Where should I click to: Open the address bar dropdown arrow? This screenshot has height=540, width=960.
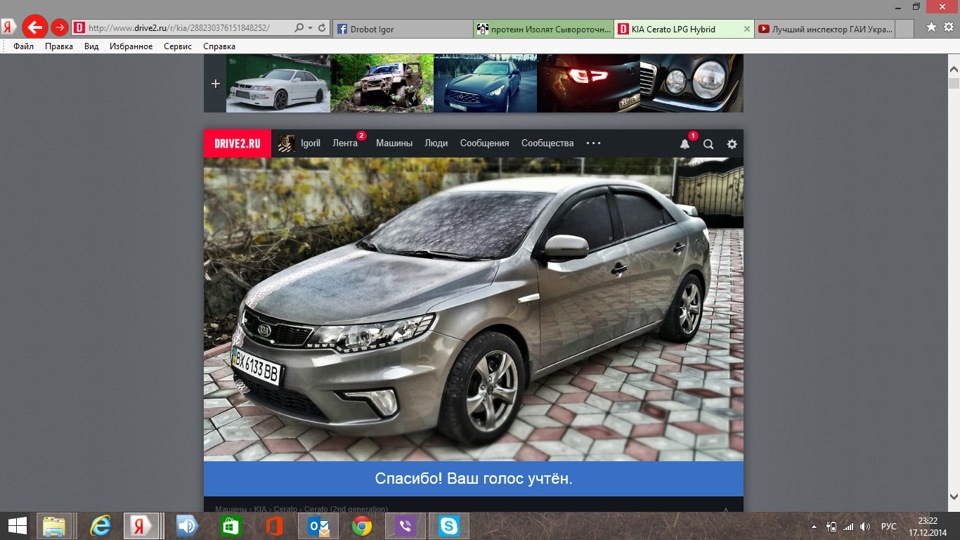point(310,28)
